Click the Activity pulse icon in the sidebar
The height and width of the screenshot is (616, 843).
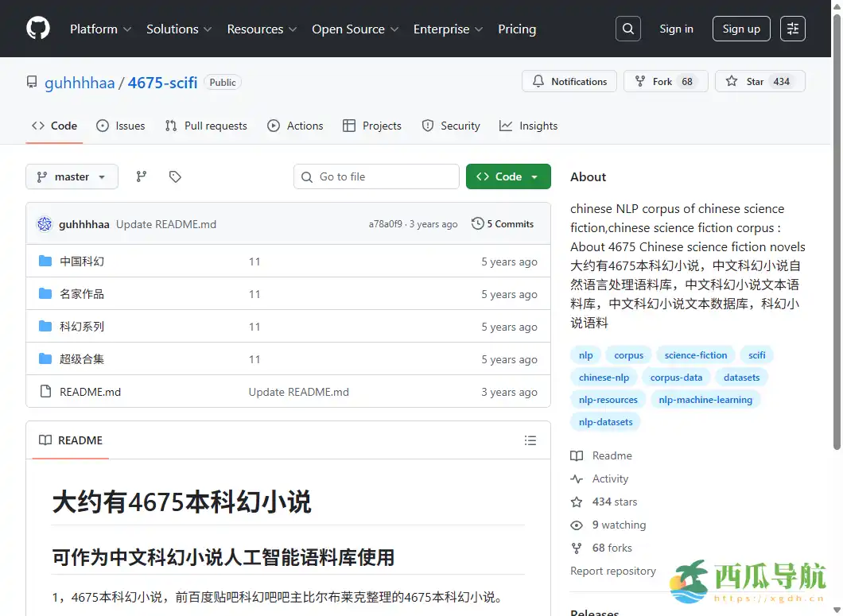pyautogui.click(x=576, y=478)
